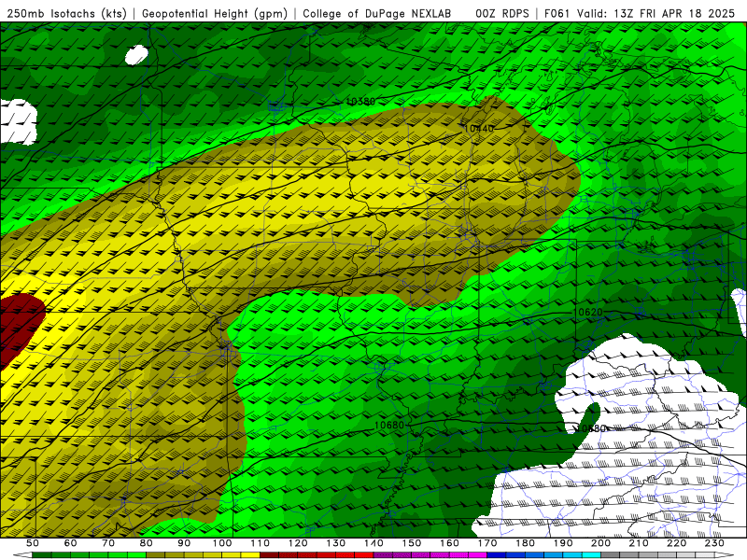Click the dark maroon jet core region on map

point(19,326)
